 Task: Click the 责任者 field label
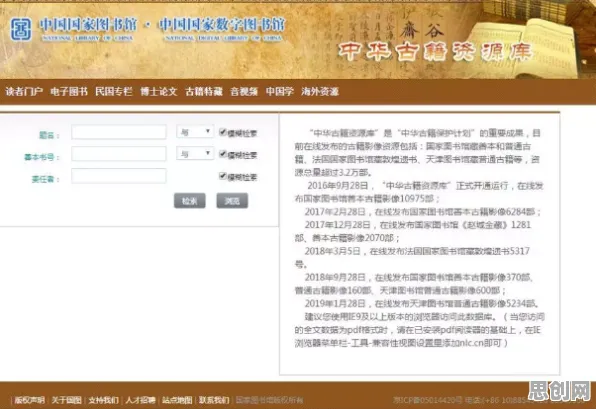coord(46,179)
